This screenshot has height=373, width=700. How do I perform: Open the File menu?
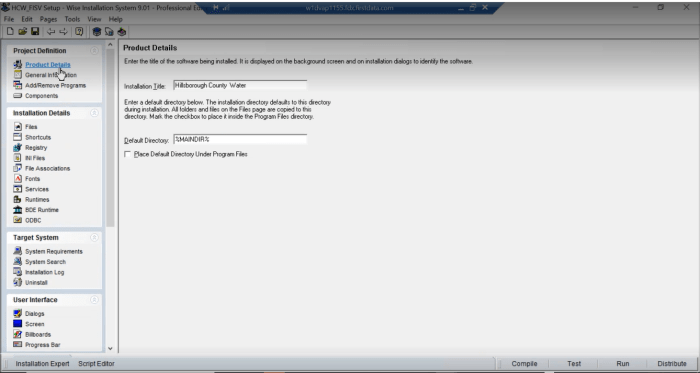(9, 19)
